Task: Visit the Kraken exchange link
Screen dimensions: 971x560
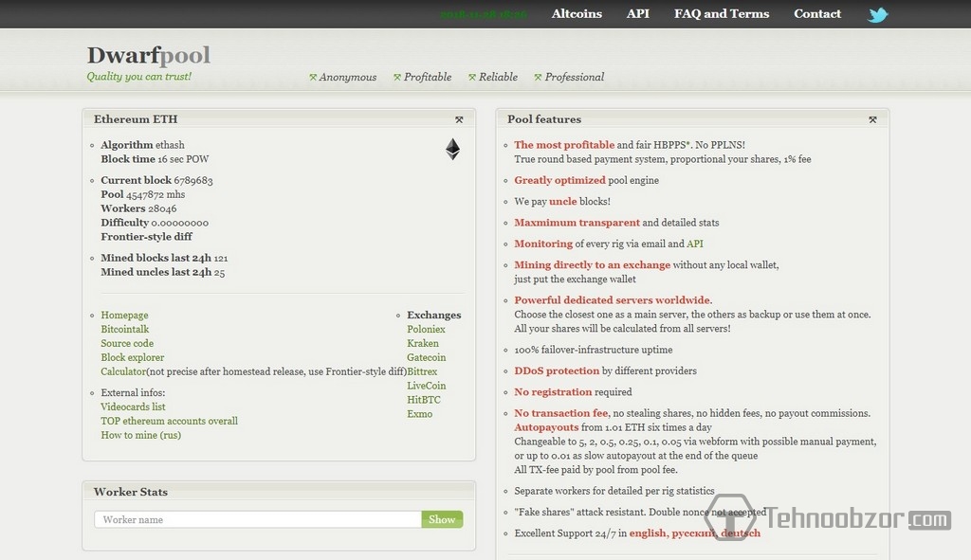Action: [x=423, y=344]
